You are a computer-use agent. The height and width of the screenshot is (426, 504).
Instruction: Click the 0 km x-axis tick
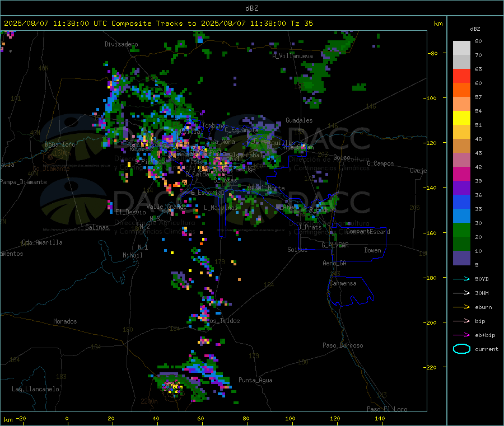(67, 418)
